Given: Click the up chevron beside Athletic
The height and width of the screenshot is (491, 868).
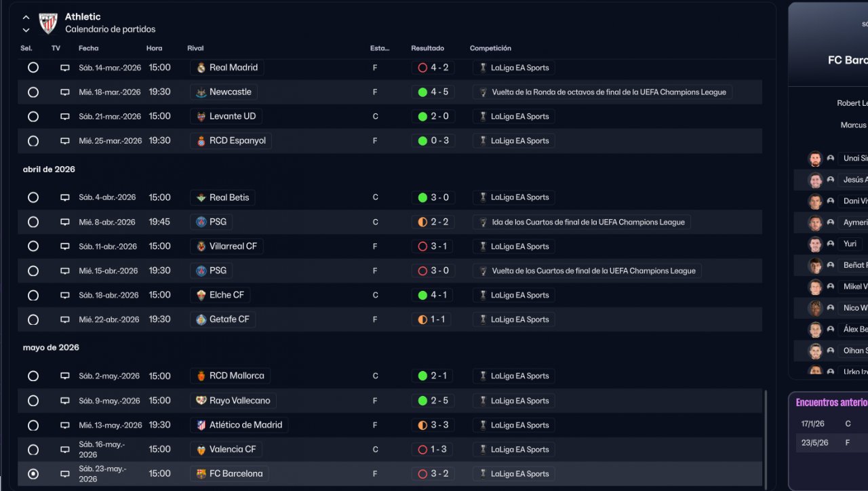Looking at the screenshot, I should (x=26, y=17).
